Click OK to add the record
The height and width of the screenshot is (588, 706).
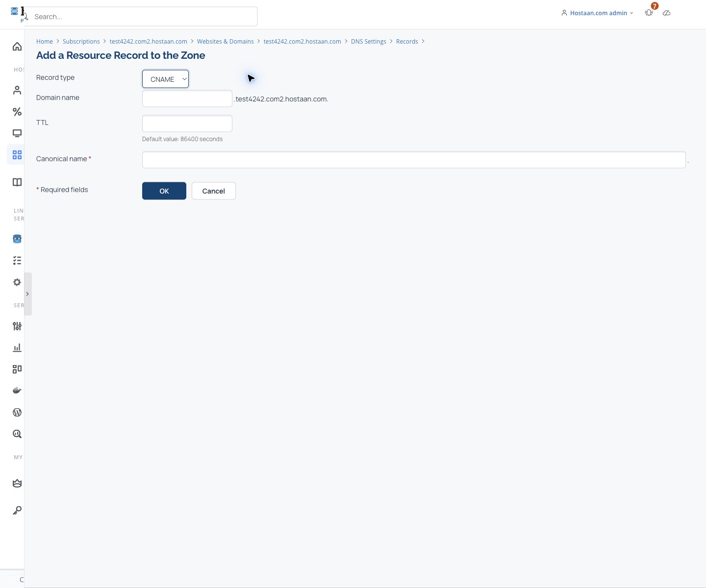pyautogui.click(x=164, y=191)
